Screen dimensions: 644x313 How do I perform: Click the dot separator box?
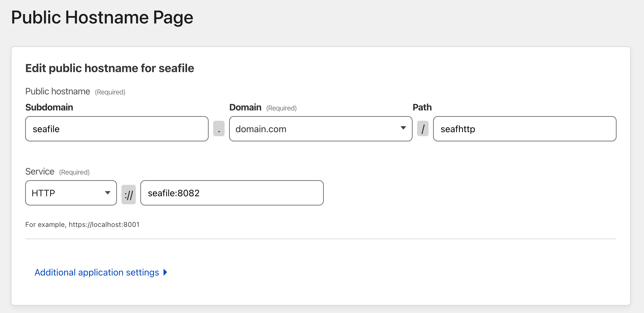(219, 129)
